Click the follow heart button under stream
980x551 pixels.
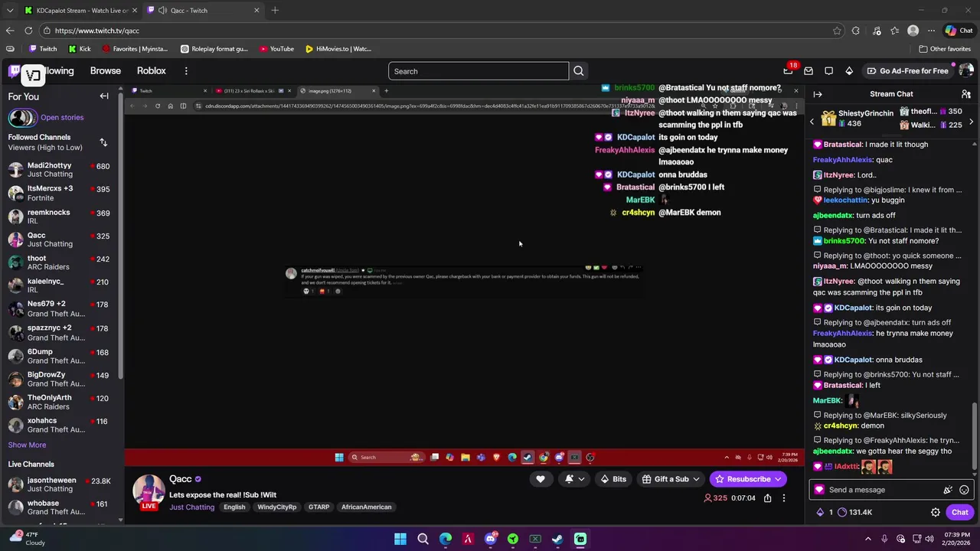click(x=541, y=479)
